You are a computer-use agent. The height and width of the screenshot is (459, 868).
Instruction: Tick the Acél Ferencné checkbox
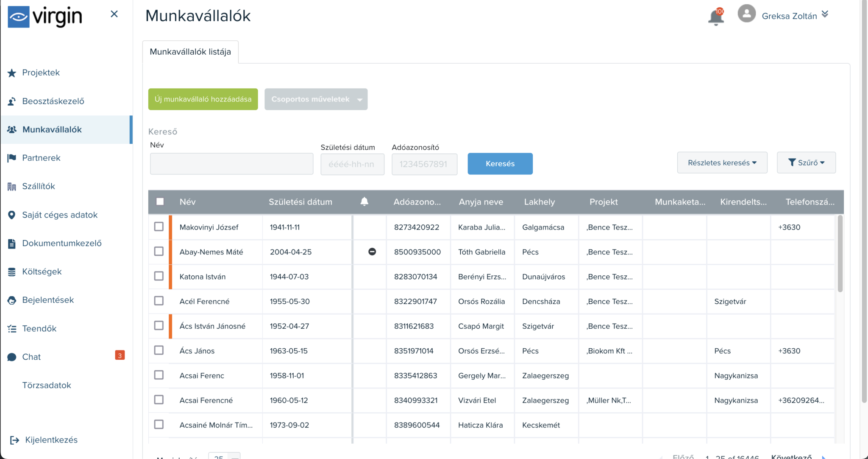[x=159, y=301]
